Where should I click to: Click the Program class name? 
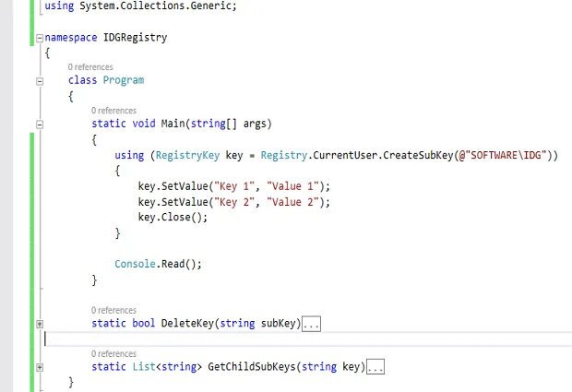coord(124,80)
